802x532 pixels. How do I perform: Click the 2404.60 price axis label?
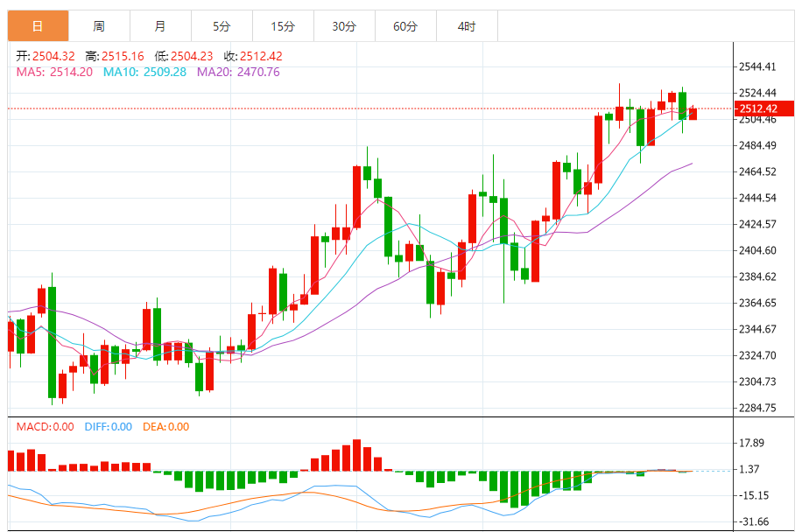point(757,250)
